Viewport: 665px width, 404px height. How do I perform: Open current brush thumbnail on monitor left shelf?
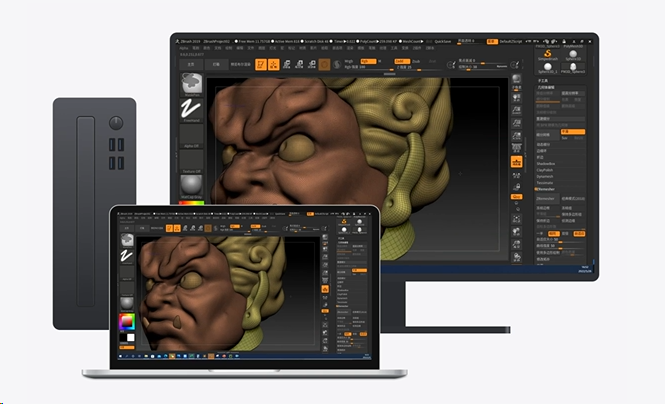(192, 84)
